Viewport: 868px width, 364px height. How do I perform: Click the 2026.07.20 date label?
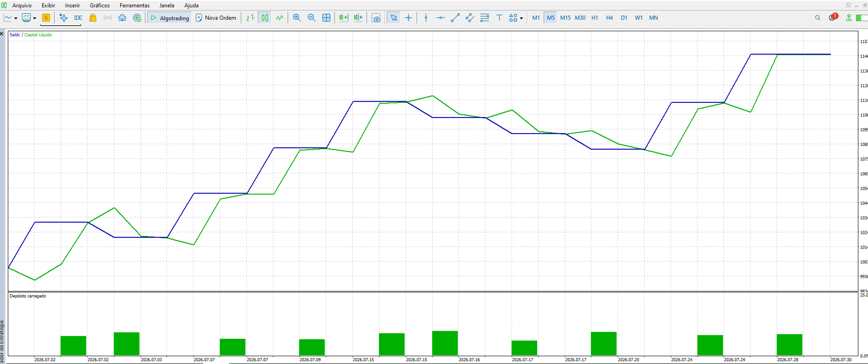pyautogui.click(x=629, y=360)
